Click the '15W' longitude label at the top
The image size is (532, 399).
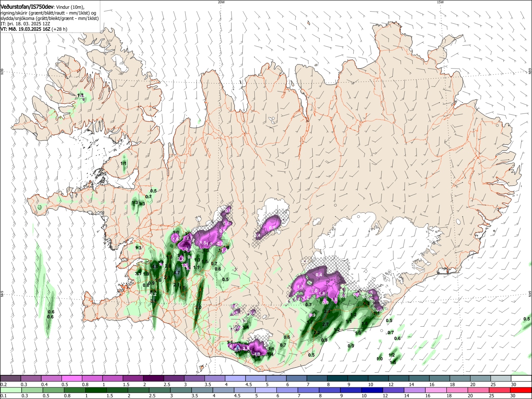tap(440, 2)
